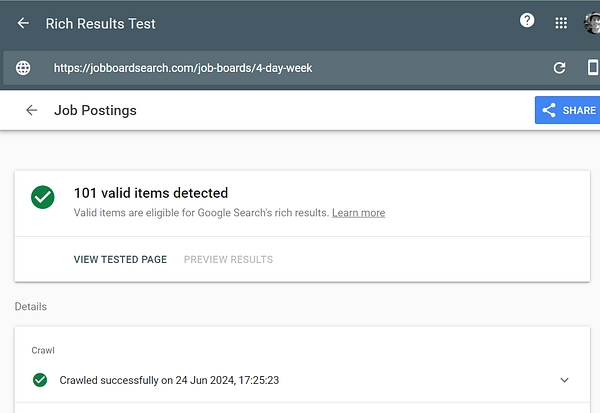Open the Google apps grid menu
The height and width of the screenshot is (413, 600).
coord(561,22)
